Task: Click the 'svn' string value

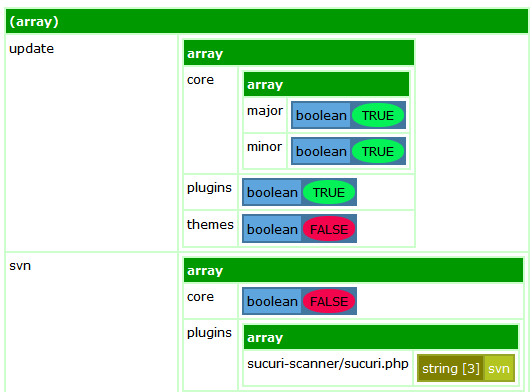Action: (x=499, y=369)
